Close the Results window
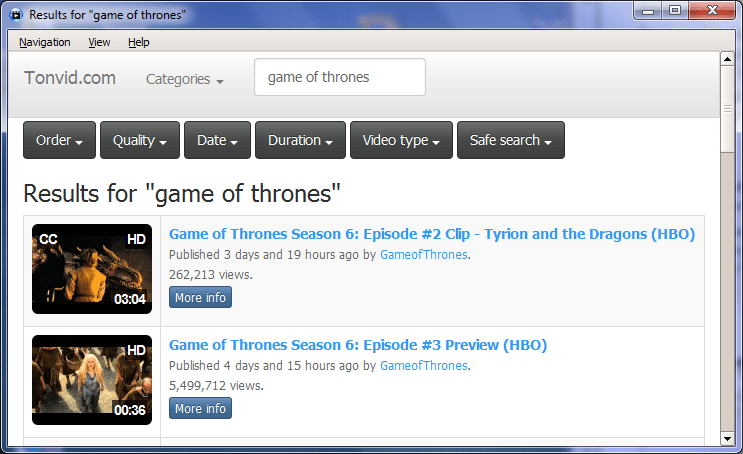743x454 pixels. tap(712, 11)
